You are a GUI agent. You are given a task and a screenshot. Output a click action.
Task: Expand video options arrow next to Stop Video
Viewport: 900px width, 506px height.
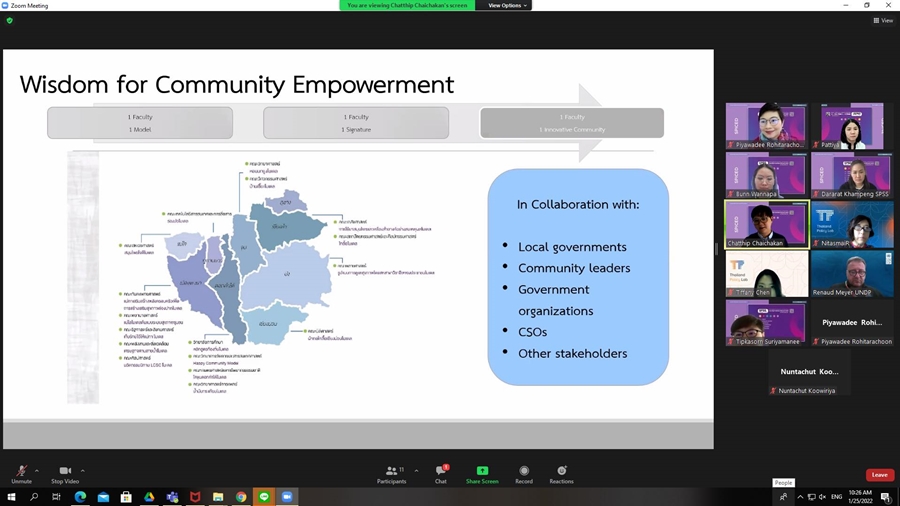(83, 470)
